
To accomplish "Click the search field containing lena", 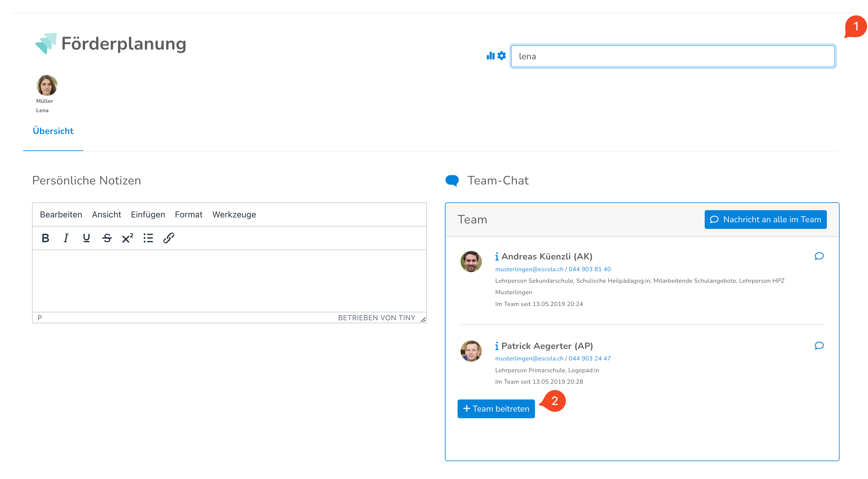I will [673, 56].
